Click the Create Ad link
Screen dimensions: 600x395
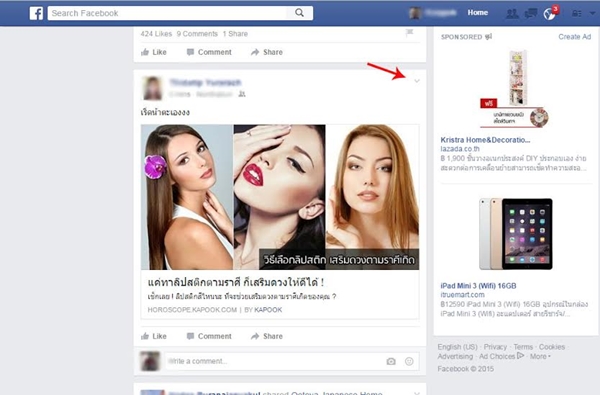coord(574,37)
